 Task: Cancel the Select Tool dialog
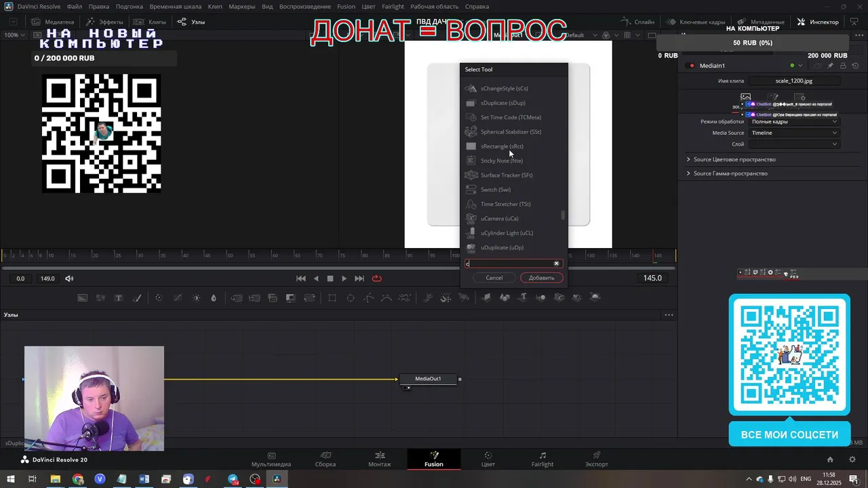point(494,278)
